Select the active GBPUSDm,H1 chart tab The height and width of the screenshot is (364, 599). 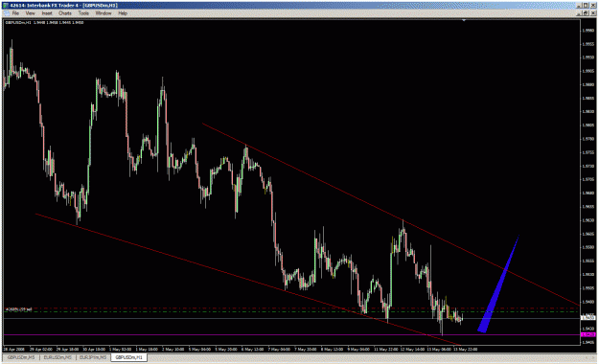point(129,357)
